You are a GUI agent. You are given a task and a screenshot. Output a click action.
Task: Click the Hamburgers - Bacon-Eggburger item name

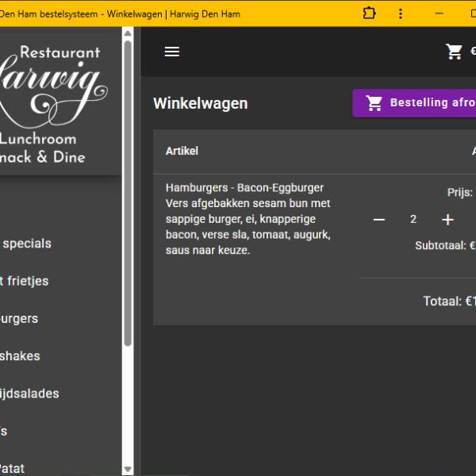[x=244, y=188]
